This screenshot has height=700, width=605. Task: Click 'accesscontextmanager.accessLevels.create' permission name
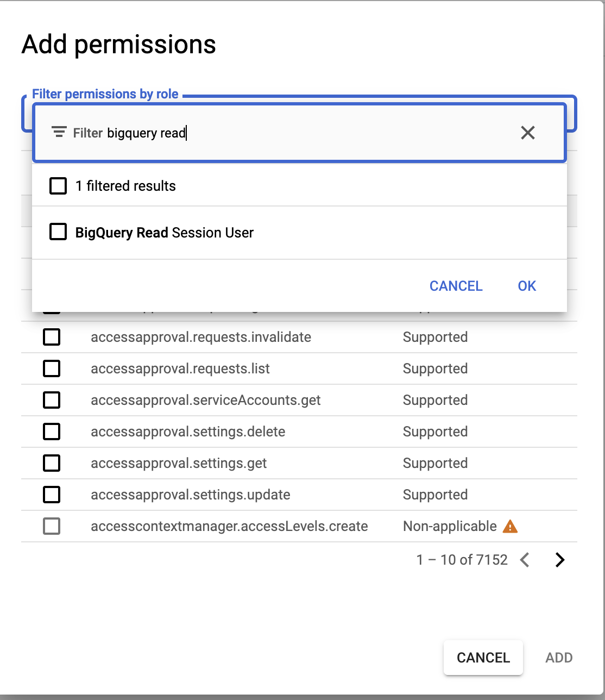(229, 526)
